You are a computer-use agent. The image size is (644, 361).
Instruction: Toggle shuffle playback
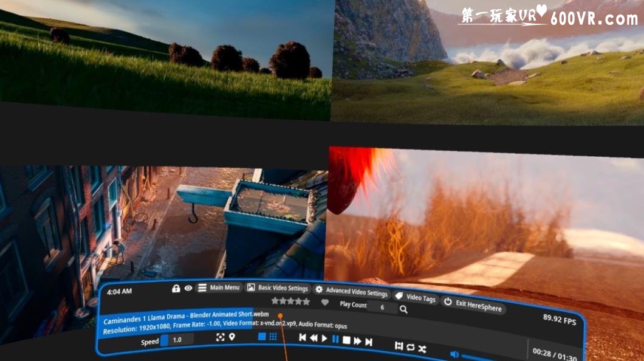pyautogui.click(x=422, y=349)
